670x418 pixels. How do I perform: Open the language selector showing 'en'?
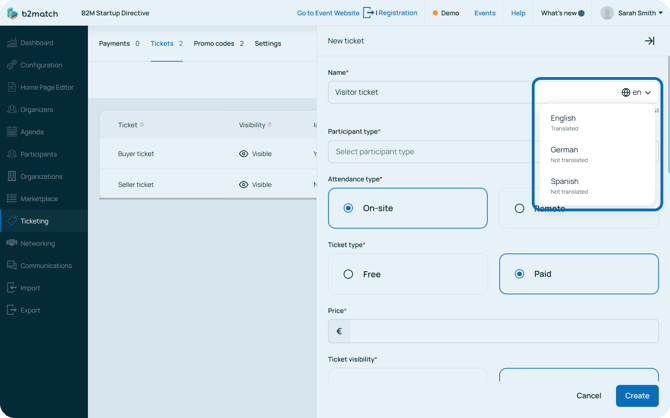tap(636, 92)
